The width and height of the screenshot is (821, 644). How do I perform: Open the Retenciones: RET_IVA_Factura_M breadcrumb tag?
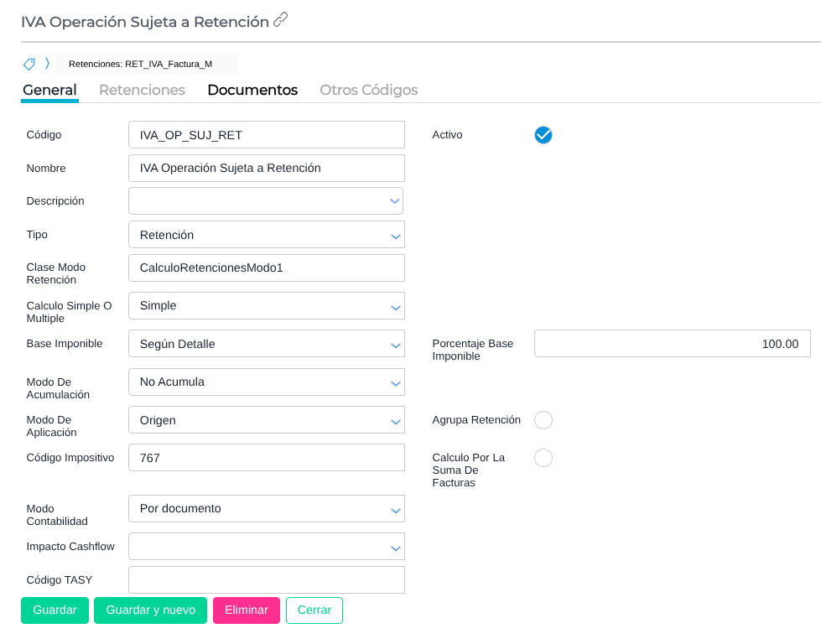(140, 64)
